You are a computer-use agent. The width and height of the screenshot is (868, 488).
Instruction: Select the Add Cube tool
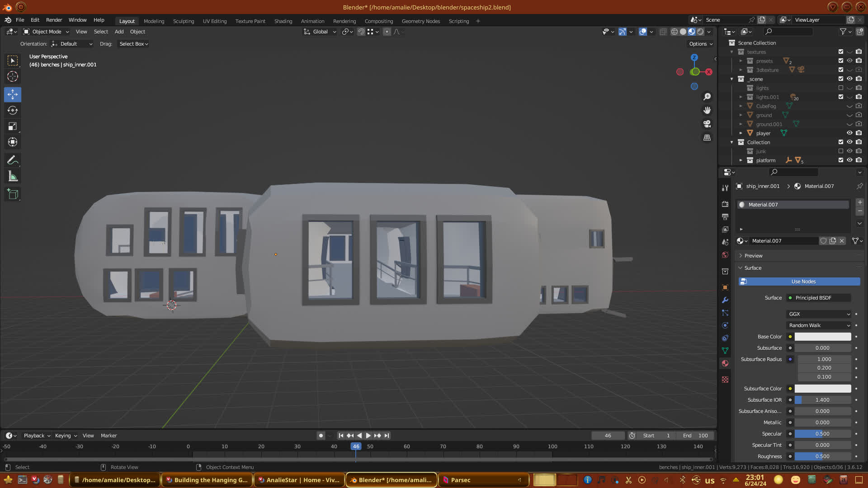click(13, 194)
